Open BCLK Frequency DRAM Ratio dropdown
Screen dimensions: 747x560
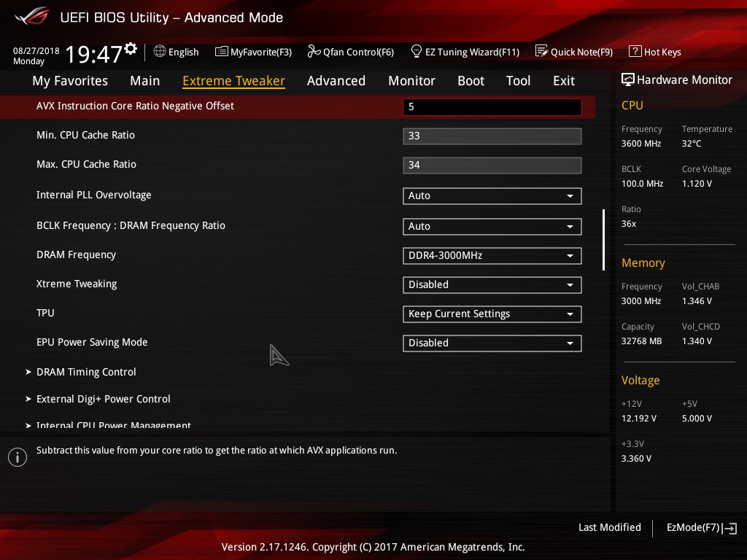[492, 226]
